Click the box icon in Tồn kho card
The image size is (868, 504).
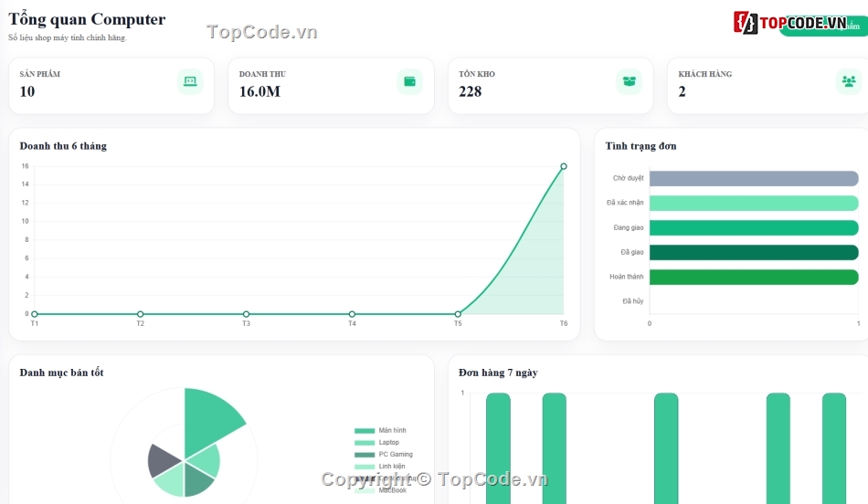[x=629, y=81]
